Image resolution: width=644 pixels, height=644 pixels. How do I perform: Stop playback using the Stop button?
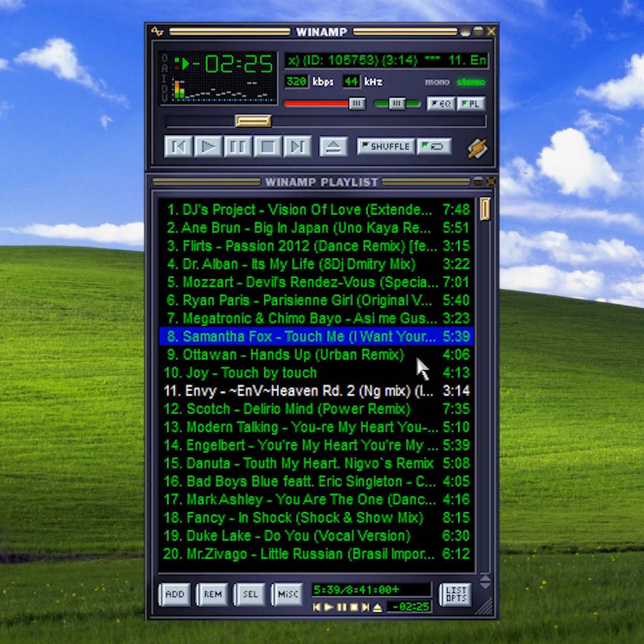coord(267,147)
